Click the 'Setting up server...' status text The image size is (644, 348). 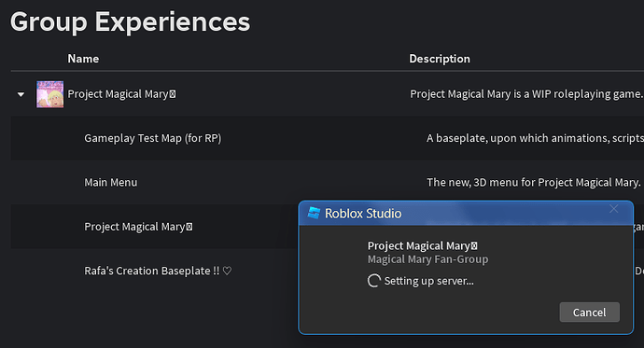click(x=428, y=281)
